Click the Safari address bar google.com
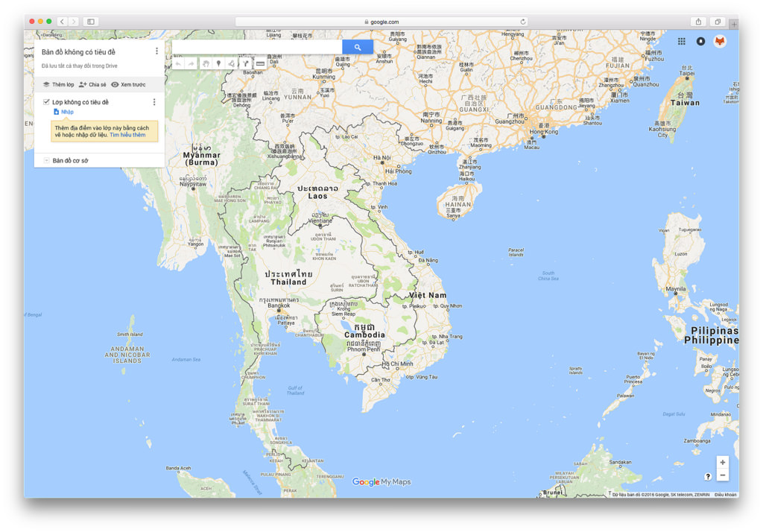This screenshot has height=532, width=763. click(381, 22)
